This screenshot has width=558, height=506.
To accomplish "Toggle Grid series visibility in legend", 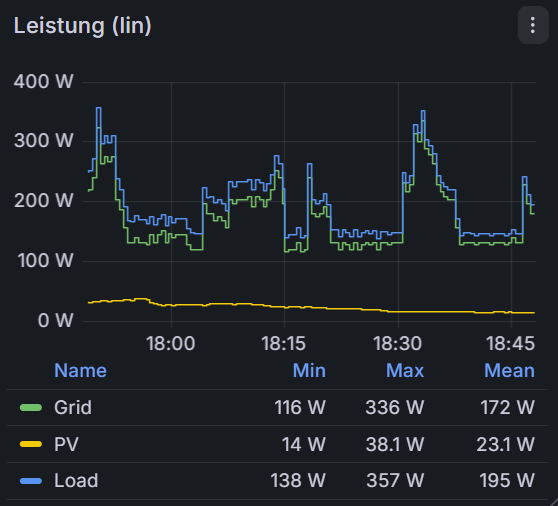I will point(73,407).
